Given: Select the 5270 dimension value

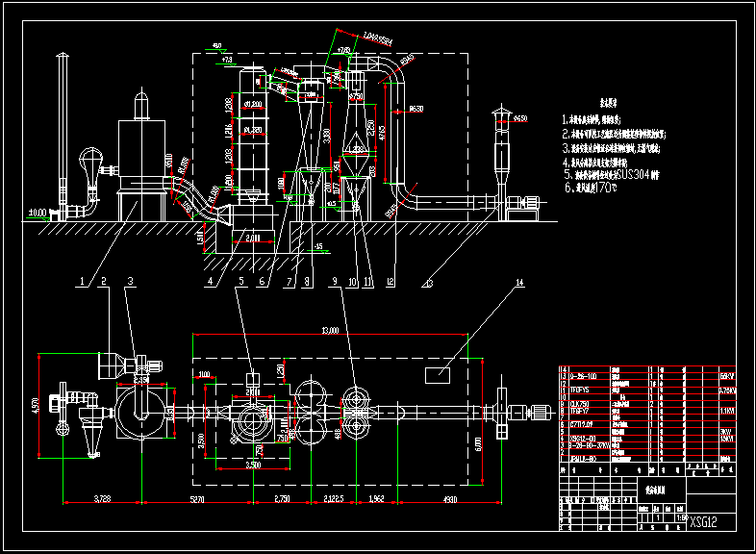Looking at the screenshot, I should [197, 499].
